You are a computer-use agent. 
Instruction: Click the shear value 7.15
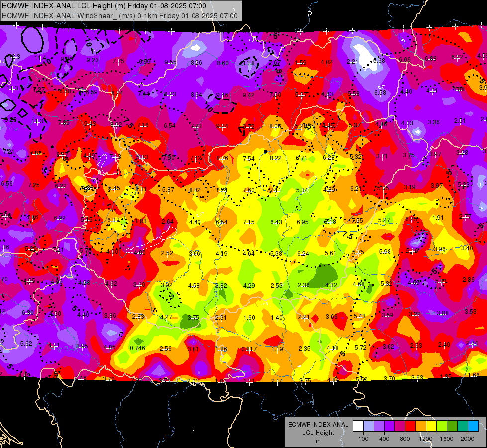(249, 222)
